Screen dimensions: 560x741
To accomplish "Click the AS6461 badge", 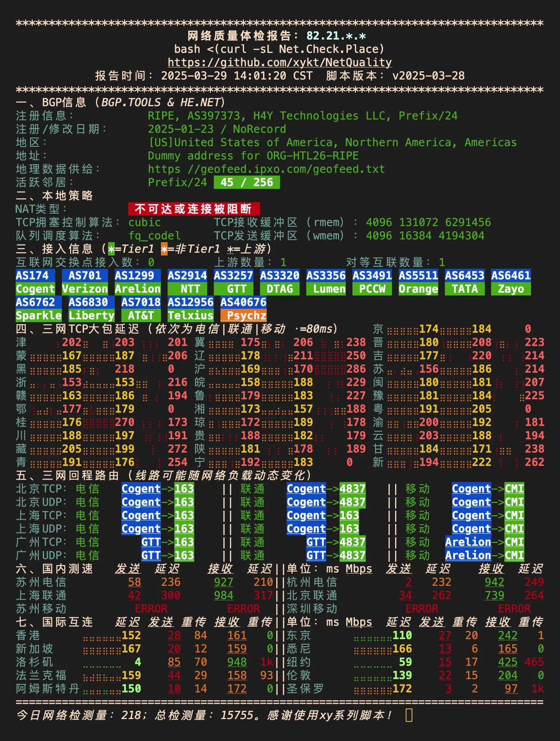I will pos(511,275).
